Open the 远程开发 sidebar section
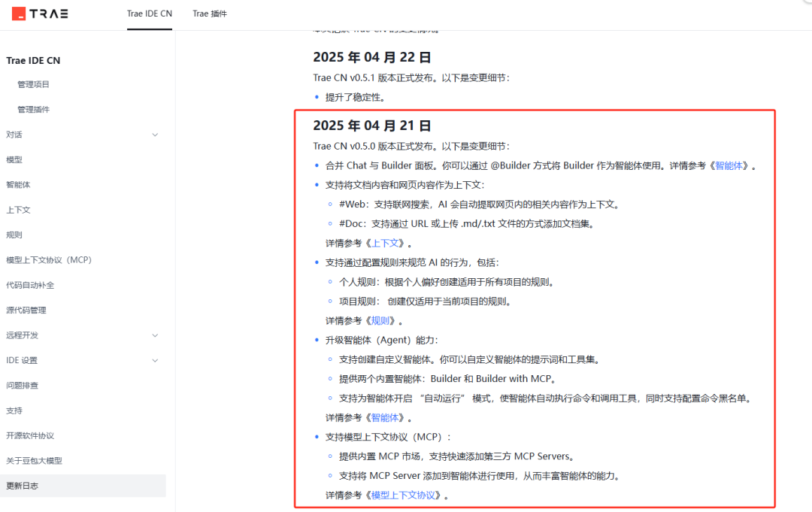This screenshot has height=512, width=812. 23,335
